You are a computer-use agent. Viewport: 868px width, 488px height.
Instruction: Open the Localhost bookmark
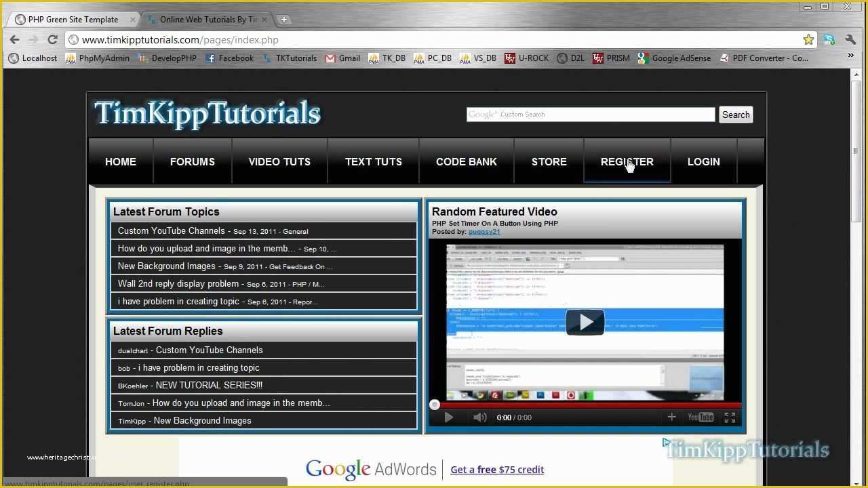point(33,58)
